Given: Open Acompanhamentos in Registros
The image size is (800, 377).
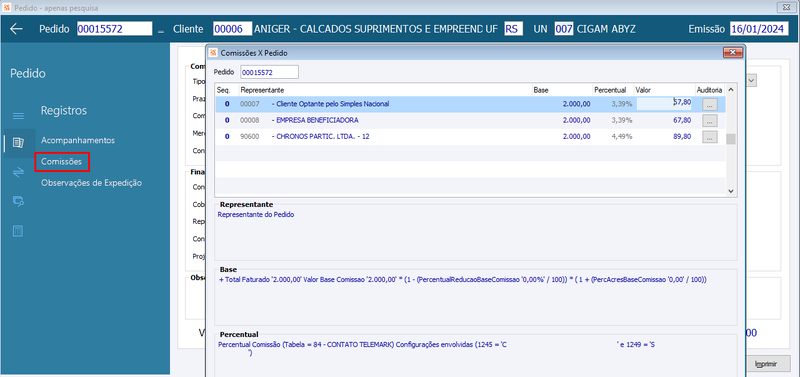Looking at the screenshot, I should (x=78, y=140).
